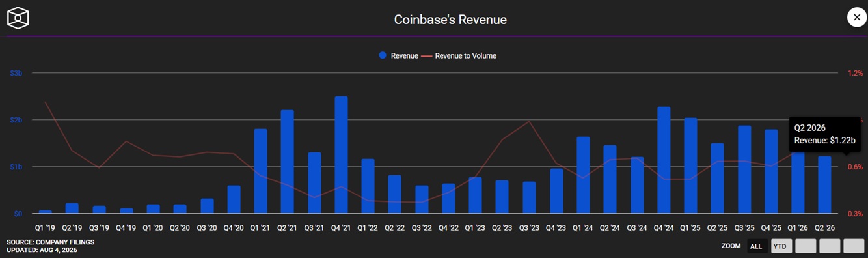Click the Q2 '26 revenue bar

point(825,185)
